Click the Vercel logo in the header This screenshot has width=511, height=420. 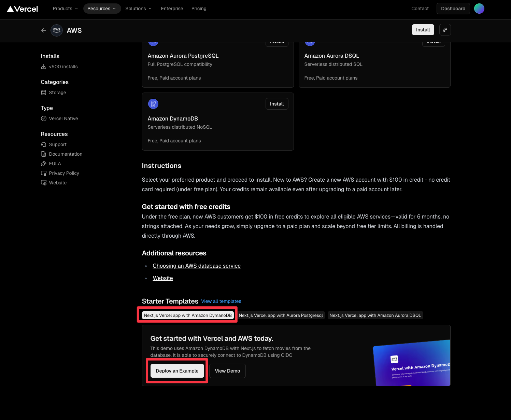pyautogui.click(x=23, y=9)
